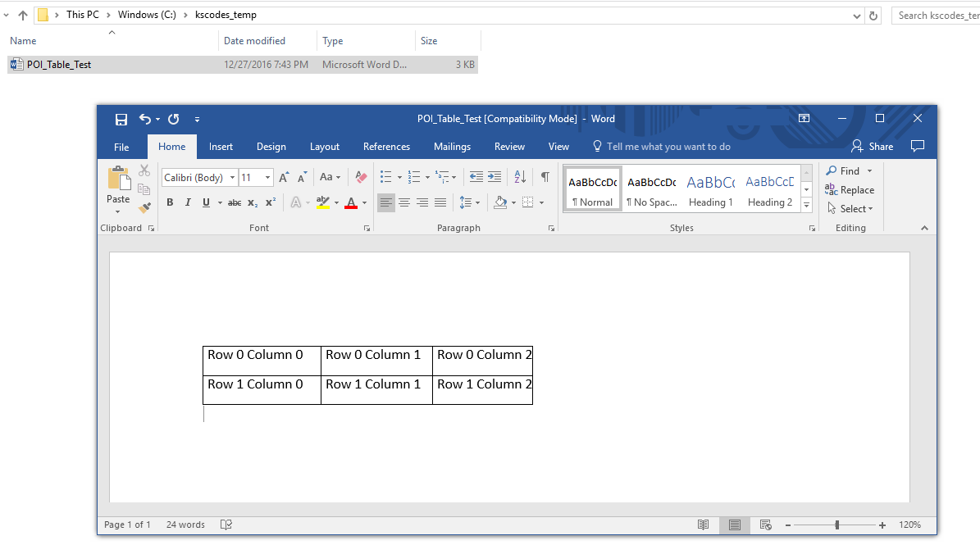
Task: Click the Cut scissors icon
Action: click(144, 170)
